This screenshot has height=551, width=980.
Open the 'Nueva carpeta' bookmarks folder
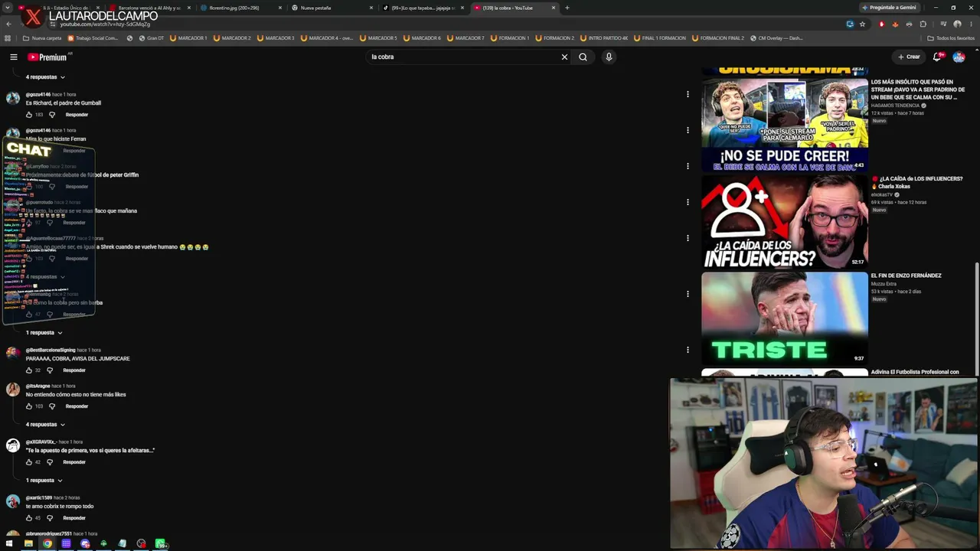(42, 38)
